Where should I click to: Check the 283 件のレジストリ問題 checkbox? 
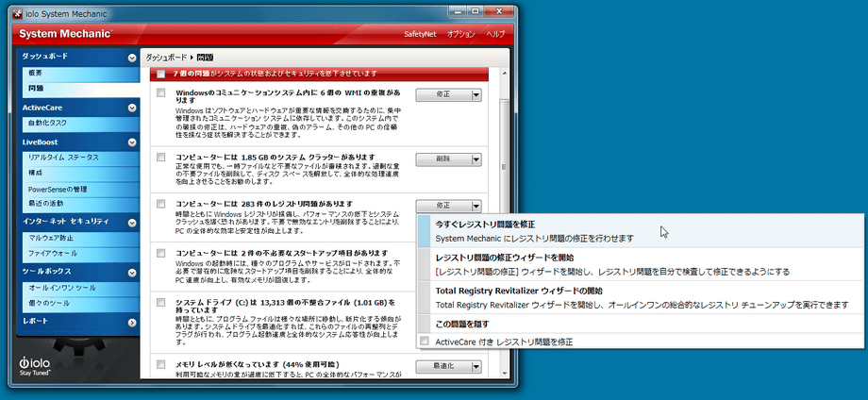click(x=160, y=204)
